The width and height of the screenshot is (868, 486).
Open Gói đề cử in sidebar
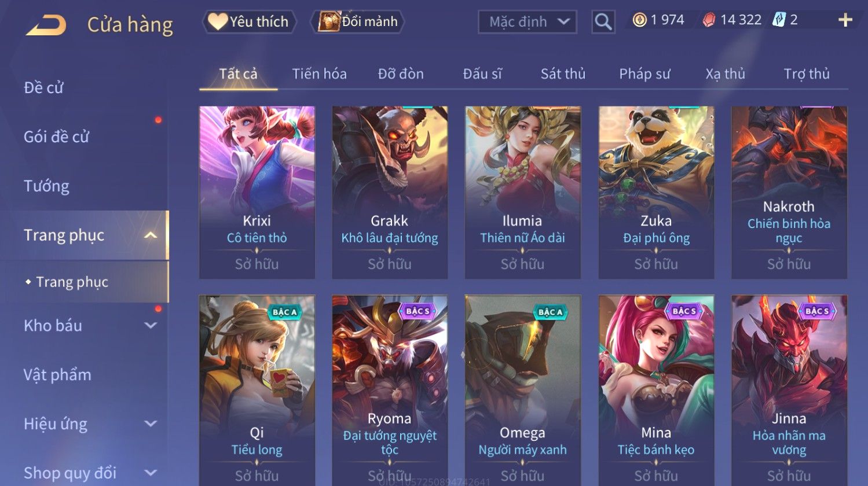(x=56, y=137)
